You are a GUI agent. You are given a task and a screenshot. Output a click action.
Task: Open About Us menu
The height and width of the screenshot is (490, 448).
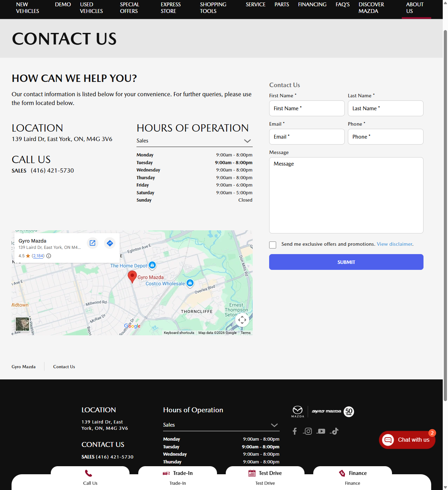point(415,8)
